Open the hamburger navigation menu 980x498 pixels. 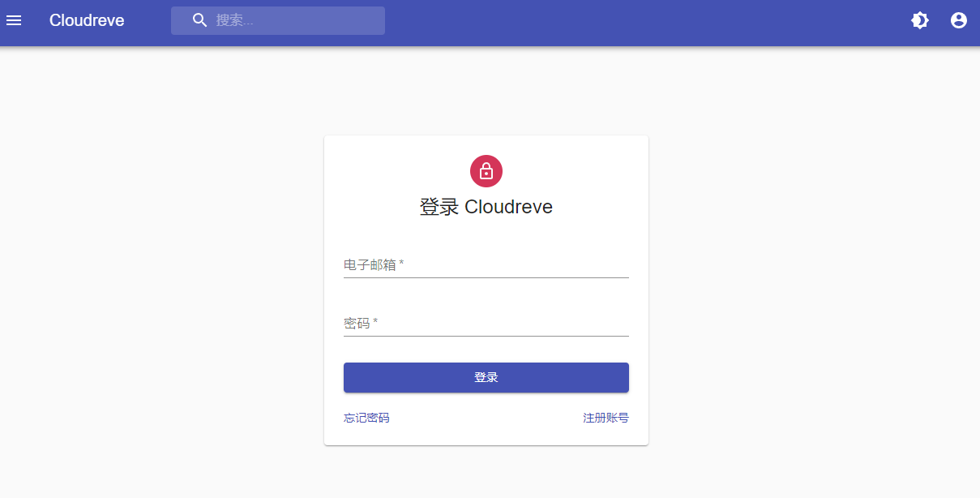click(x=14, y=20)
